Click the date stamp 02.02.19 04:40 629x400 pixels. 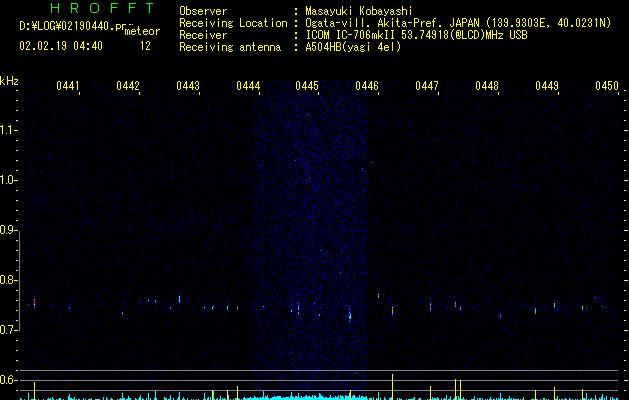[x=61, y=46]
